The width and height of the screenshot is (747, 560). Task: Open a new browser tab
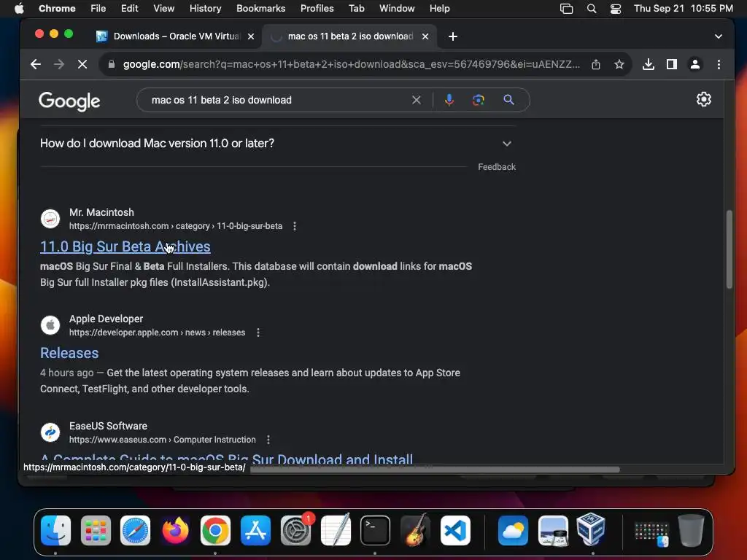tap(453, 36)
